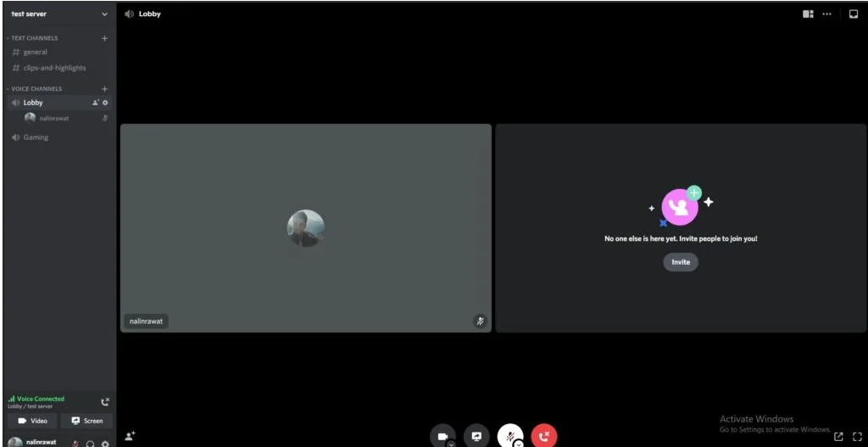The height and width of the screenshot is (447, 868).
Task: Open more options three-dot menu
Action: (826, 14)
